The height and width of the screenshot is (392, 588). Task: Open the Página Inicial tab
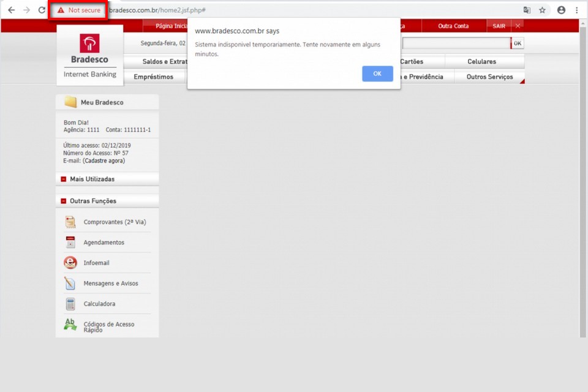171,26
